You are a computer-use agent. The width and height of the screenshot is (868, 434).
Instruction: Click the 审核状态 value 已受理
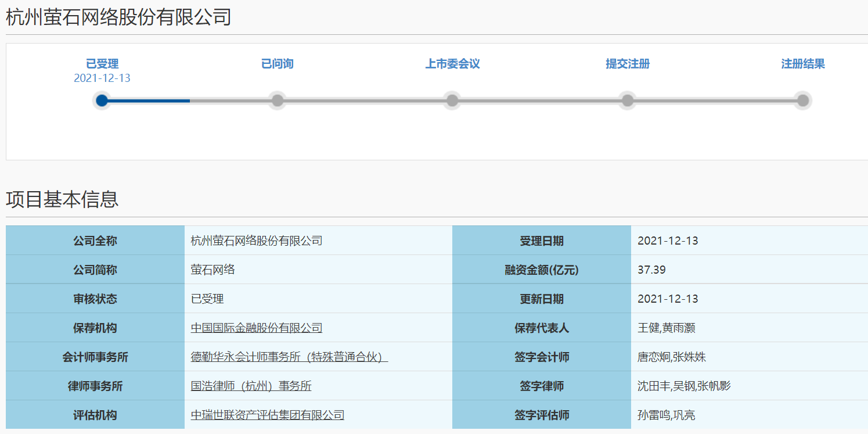(207, 299)
